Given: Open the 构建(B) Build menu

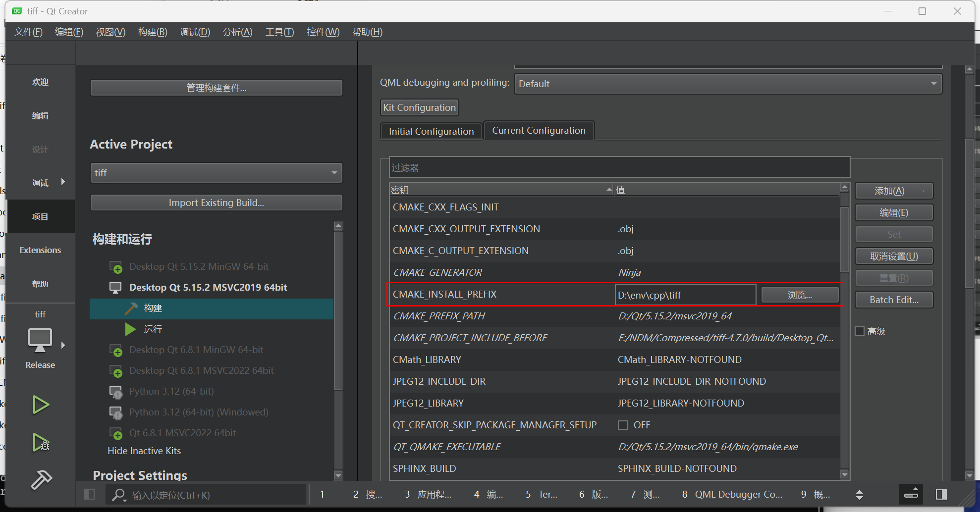Looking at the screenshot, I should point(153,32).
